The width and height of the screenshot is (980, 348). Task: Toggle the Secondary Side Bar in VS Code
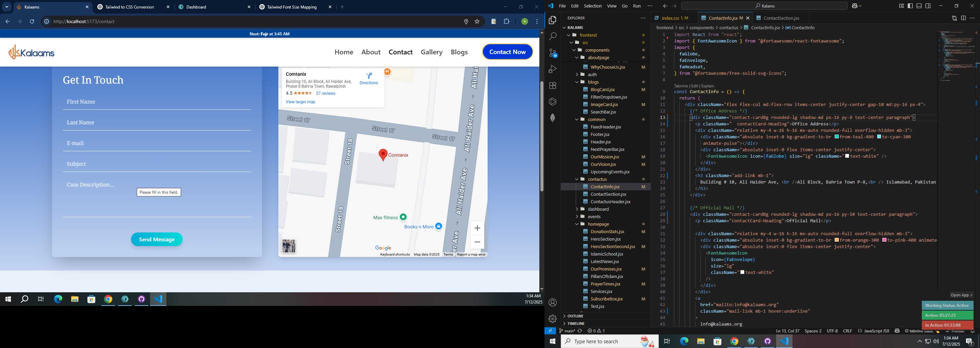(x=928, y=6)
